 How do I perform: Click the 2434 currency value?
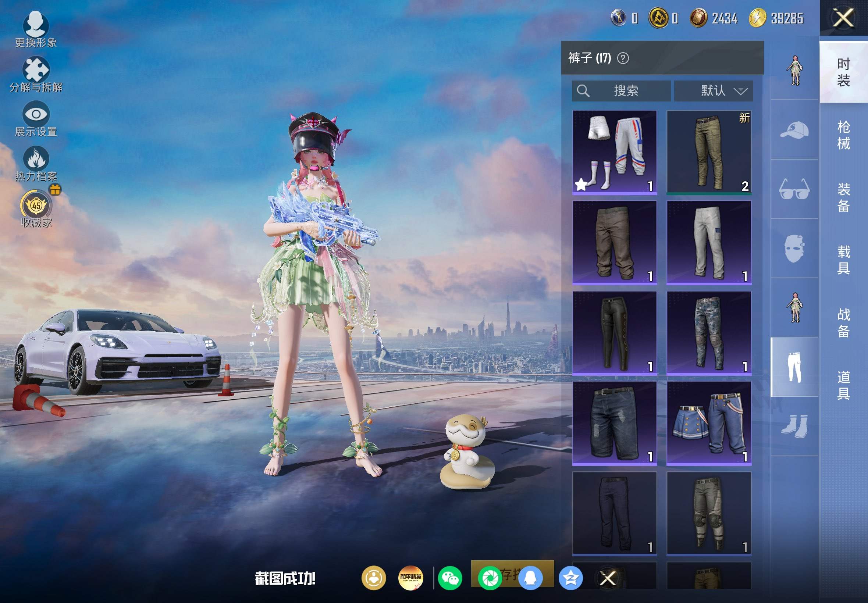(725, 18)
